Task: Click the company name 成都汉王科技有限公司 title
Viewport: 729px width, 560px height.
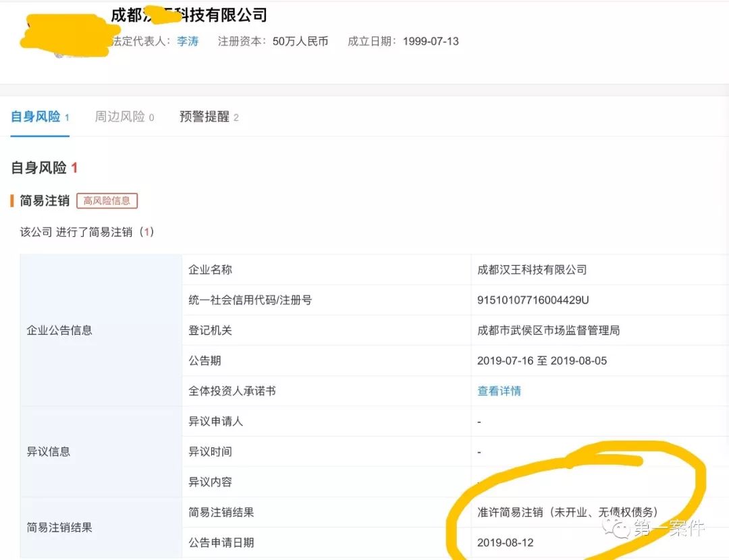Action: [x=189, y=15]
